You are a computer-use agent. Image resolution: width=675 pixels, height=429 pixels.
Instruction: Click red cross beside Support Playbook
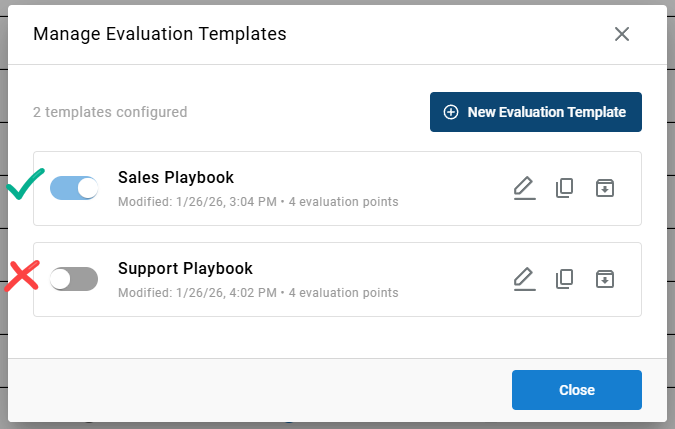pyautogui.click(x=22, y=276)
